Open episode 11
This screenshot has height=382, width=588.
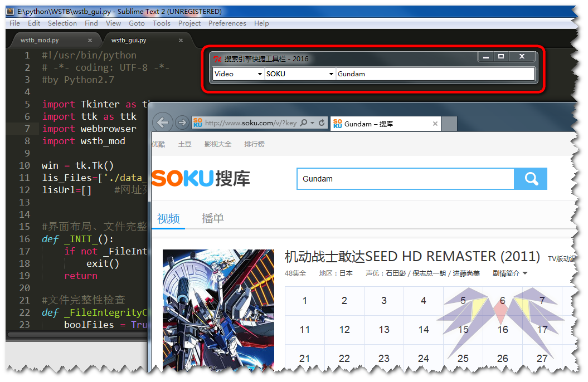tap(304, 330)
